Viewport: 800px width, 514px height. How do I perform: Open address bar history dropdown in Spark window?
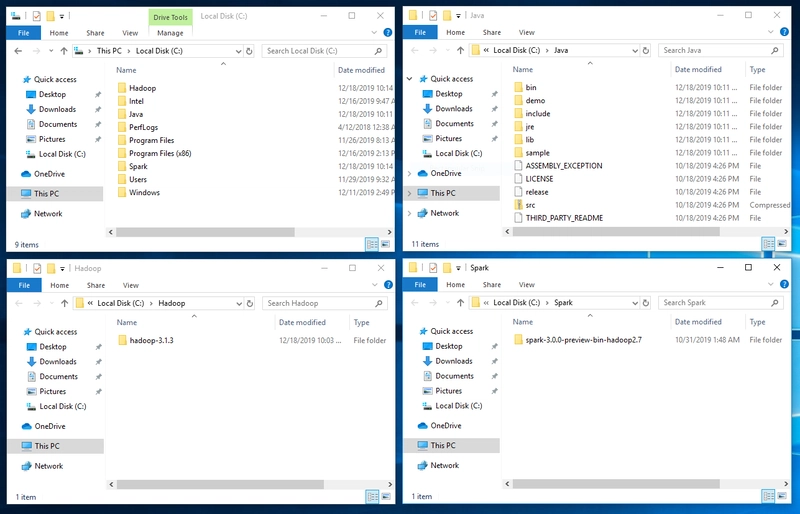pos(633,302)
